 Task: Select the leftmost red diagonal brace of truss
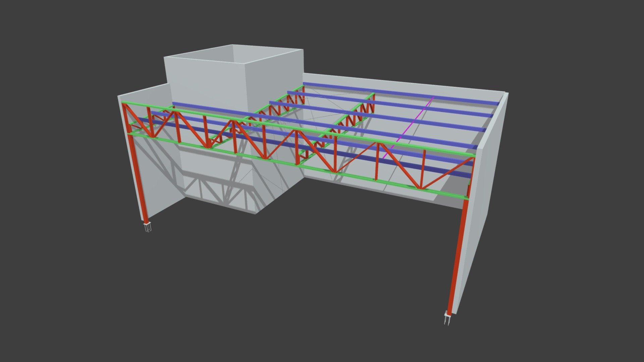(138, 120)
